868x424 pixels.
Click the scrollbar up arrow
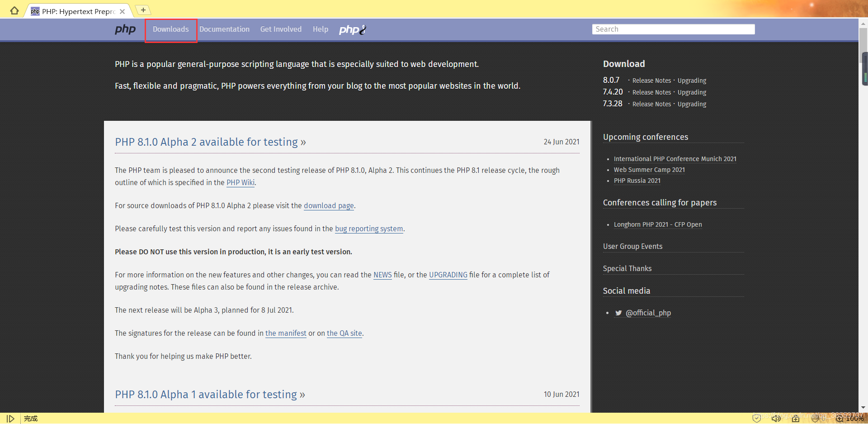click(x=863, y=24)
